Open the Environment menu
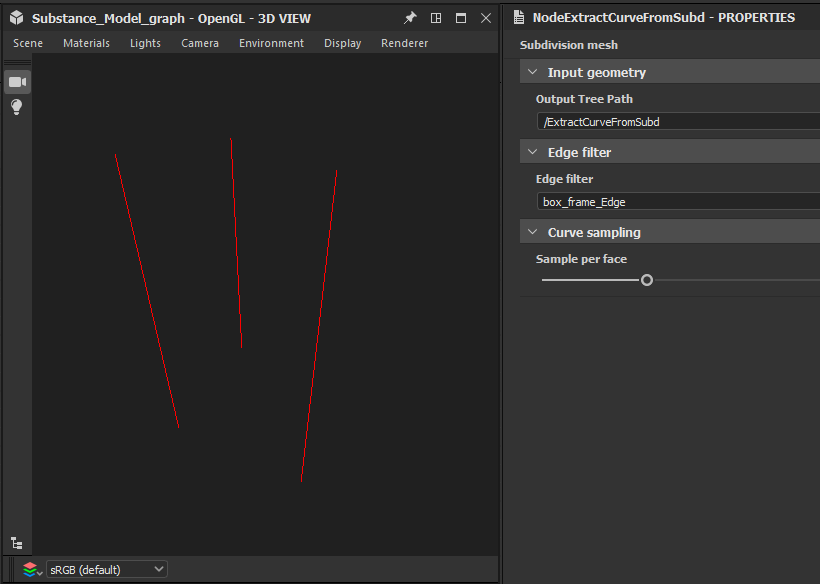The image size is (820, 584). tap(269, 43)
